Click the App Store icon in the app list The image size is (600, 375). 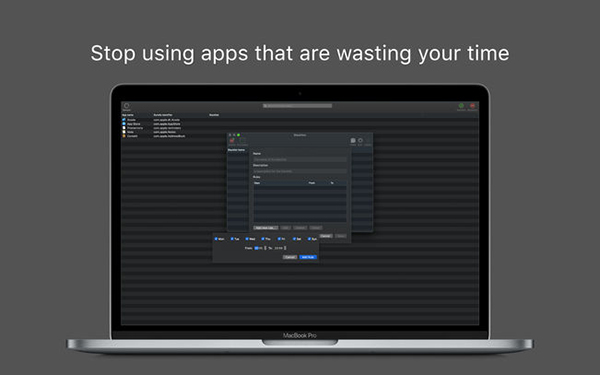124,124
